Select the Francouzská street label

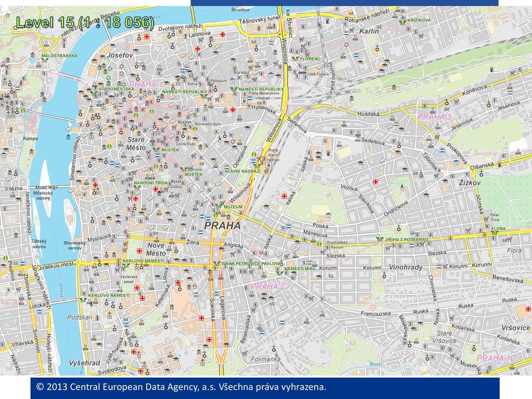(376, 314)
